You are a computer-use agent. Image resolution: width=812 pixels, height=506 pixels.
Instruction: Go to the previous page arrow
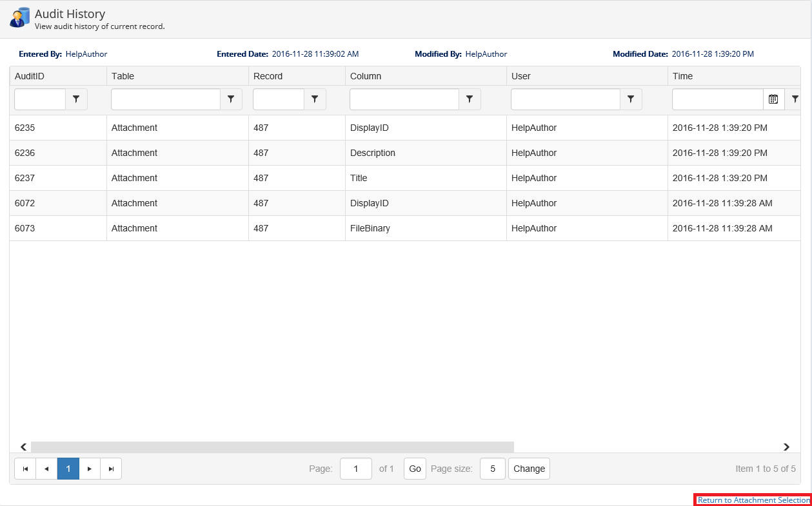click(x=46, y=469)
